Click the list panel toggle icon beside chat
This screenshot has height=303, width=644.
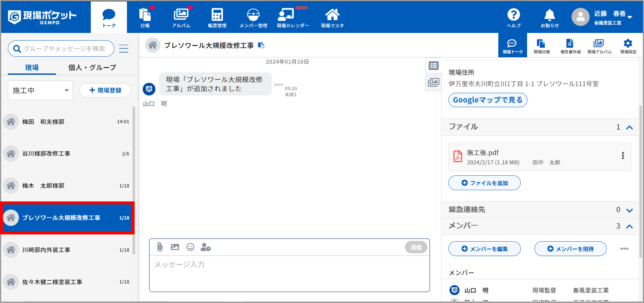click(433, 66)
